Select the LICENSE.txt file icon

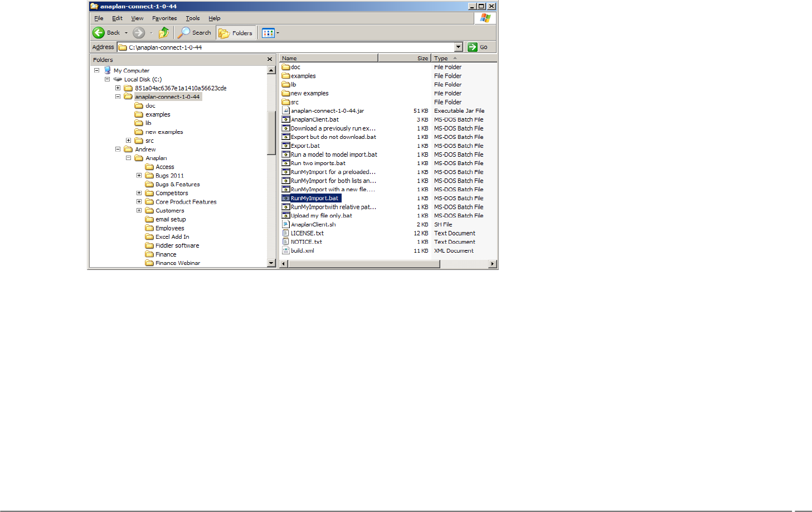[286, 233]
